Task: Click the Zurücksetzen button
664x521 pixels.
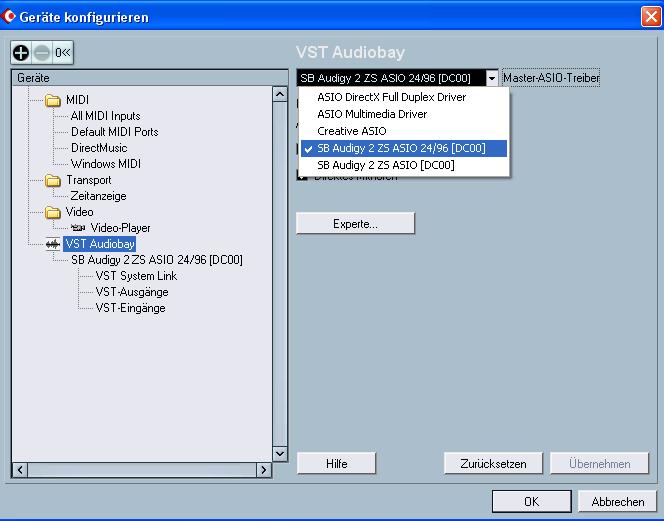Action: pos(493,463)
